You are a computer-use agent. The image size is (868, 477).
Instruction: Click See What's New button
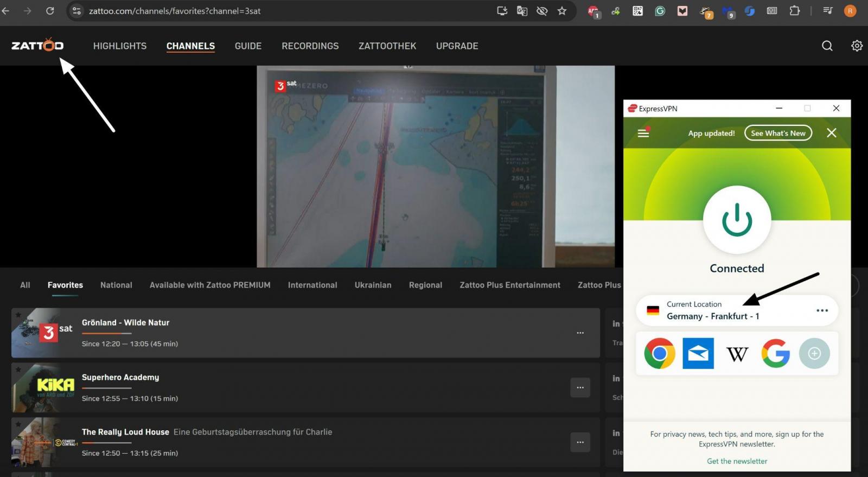click(x=778, y=133)
